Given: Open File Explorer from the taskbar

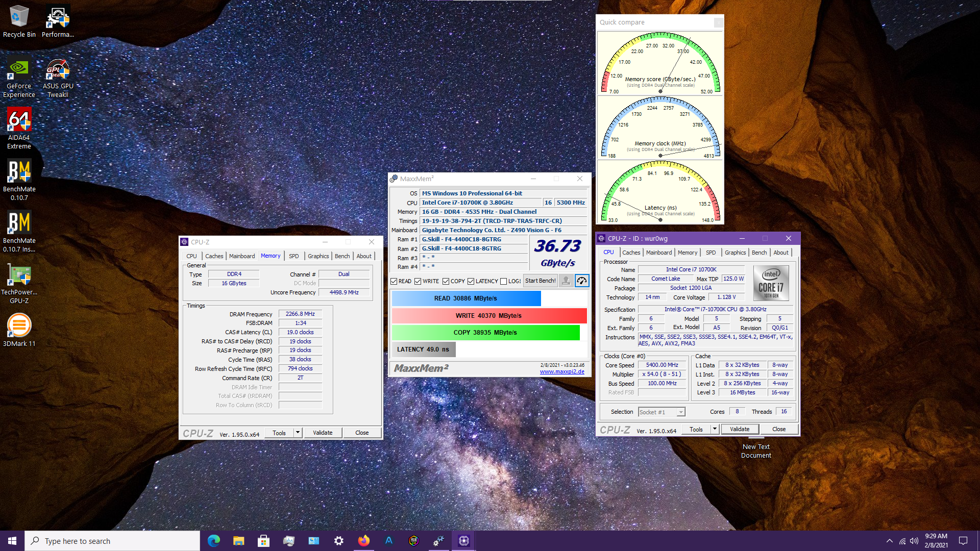Looking at the screenshot, I should pyautogui.click(x=238, y=541).
